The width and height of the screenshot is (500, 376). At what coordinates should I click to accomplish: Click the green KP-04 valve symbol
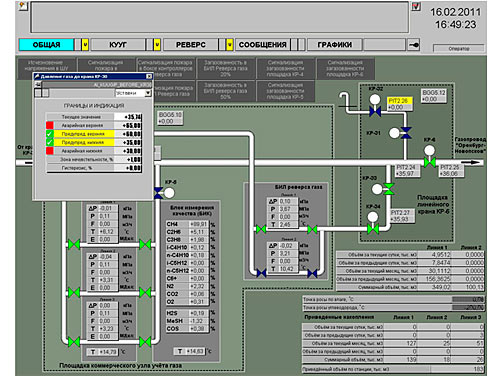tap(373, 229)
